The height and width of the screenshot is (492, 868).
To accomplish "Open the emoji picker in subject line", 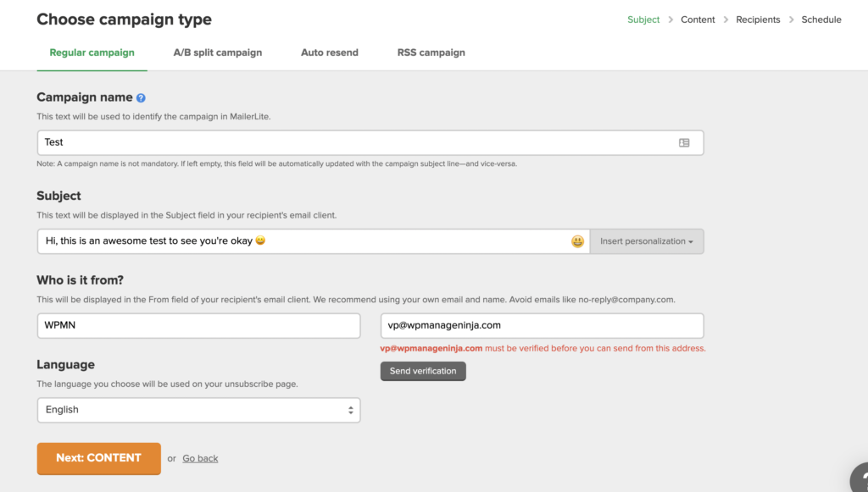I will tap(577, 241).
